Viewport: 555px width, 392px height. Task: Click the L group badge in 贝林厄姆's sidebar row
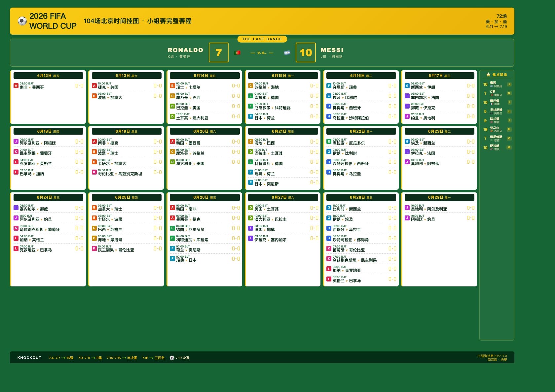[509, 112]
